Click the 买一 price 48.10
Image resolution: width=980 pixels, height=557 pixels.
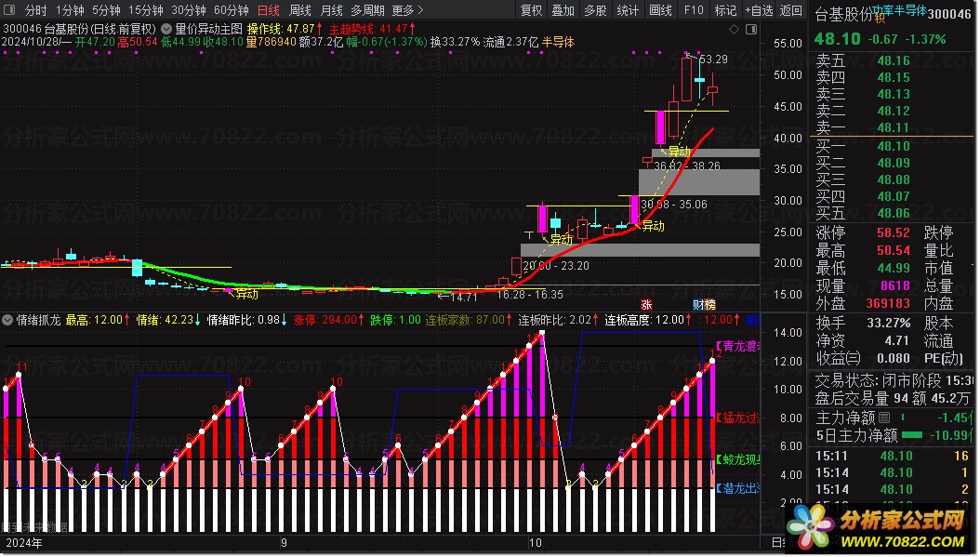(894, 146)
